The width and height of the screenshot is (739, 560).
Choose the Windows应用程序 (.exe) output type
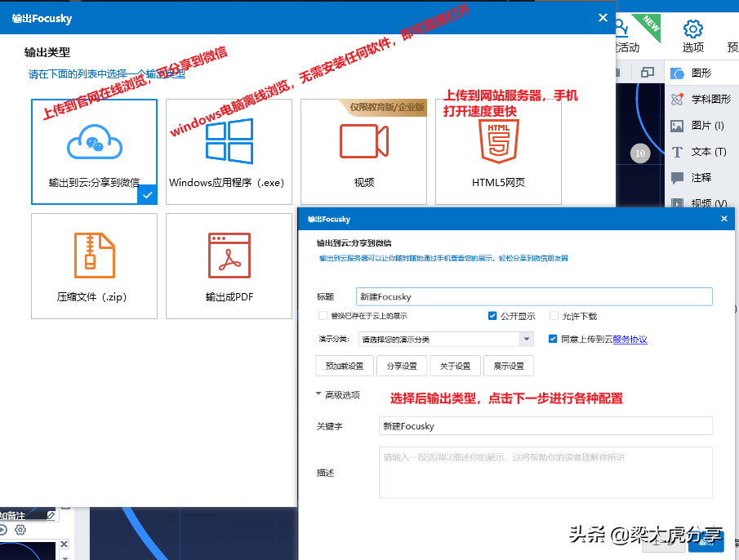coord(229,151)
